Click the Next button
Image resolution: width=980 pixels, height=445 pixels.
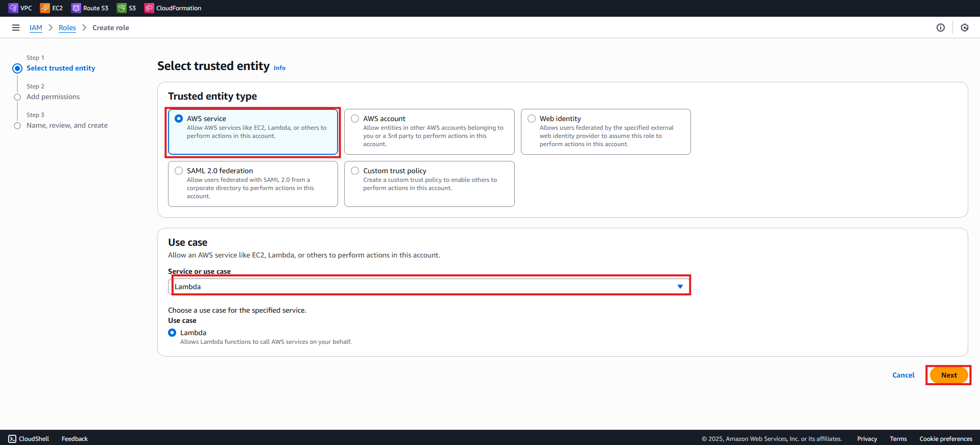click(x=949, y=375)
